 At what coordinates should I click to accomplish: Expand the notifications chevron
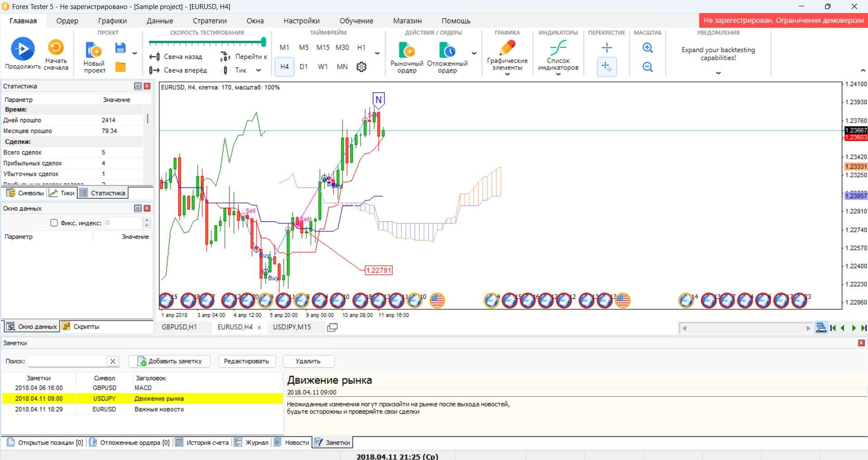718,73
